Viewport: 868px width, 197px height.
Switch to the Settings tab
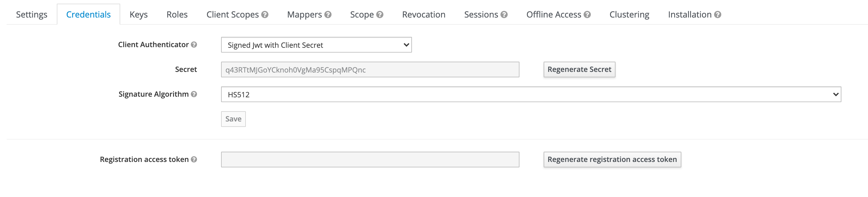(31, 14)
